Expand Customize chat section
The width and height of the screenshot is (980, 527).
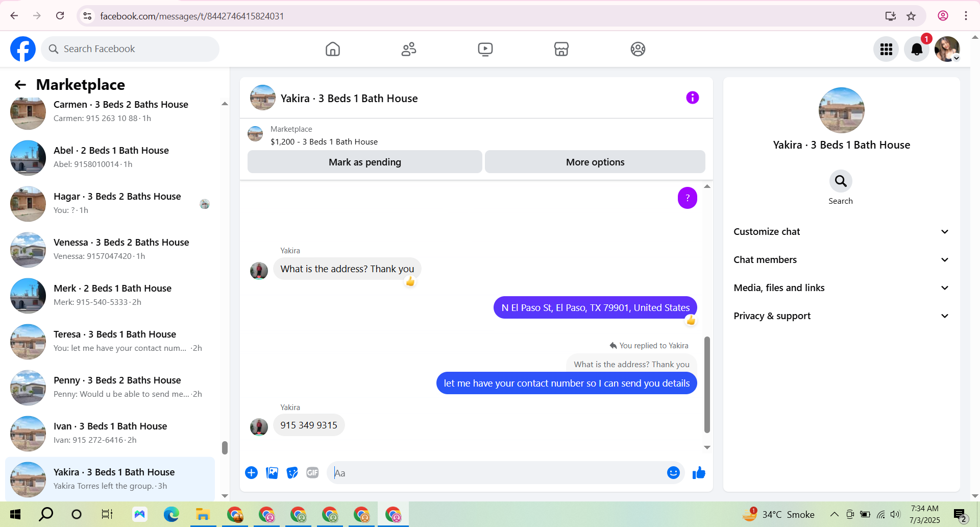coord(841,232)
